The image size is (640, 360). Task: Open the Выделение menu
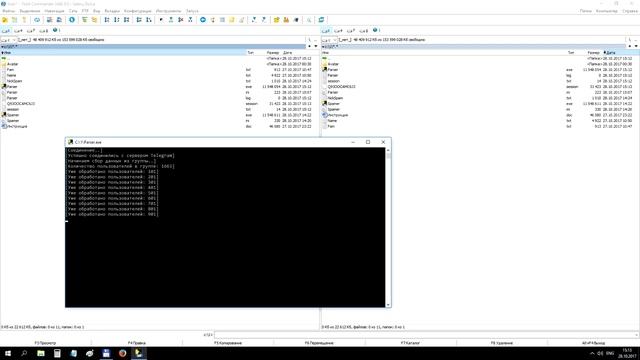[30, 11]
